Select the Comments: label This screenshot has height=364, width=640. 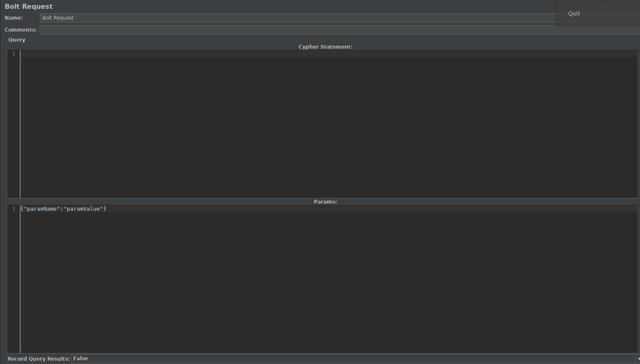(21, 30)
